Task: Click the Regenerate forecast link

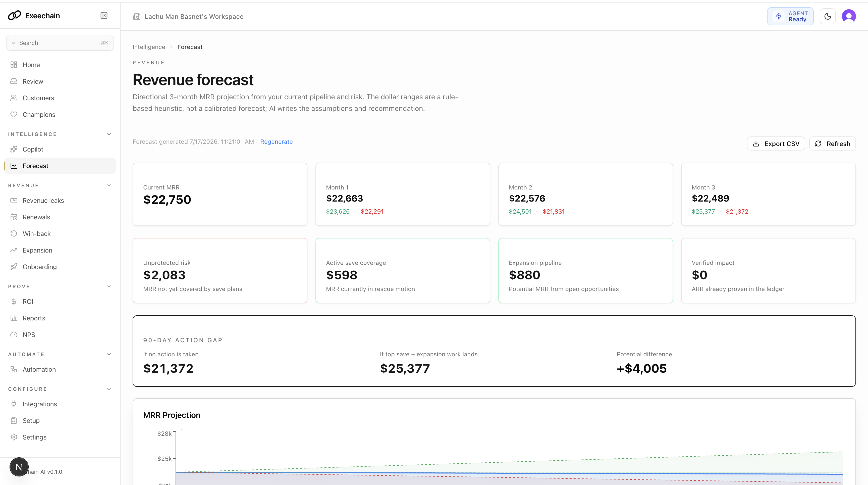Action: [x=276, y=141]
